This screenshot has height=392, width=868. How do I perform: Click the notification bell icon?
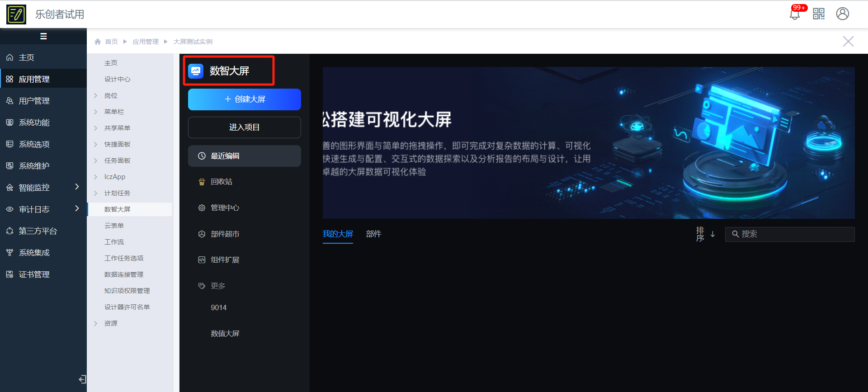pyautogui.click(x=794, y=14)
